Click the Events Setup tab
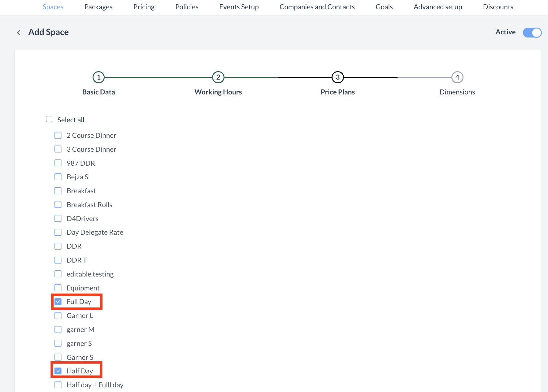The image size is (548, 392). [x=239, y=7]
